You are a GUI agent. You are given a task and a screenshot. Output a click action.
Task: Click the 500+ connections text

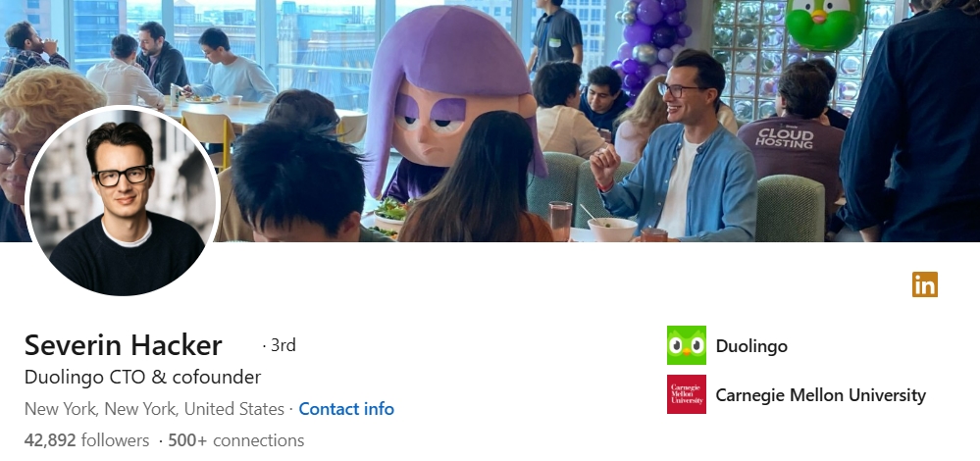[236, 440]
